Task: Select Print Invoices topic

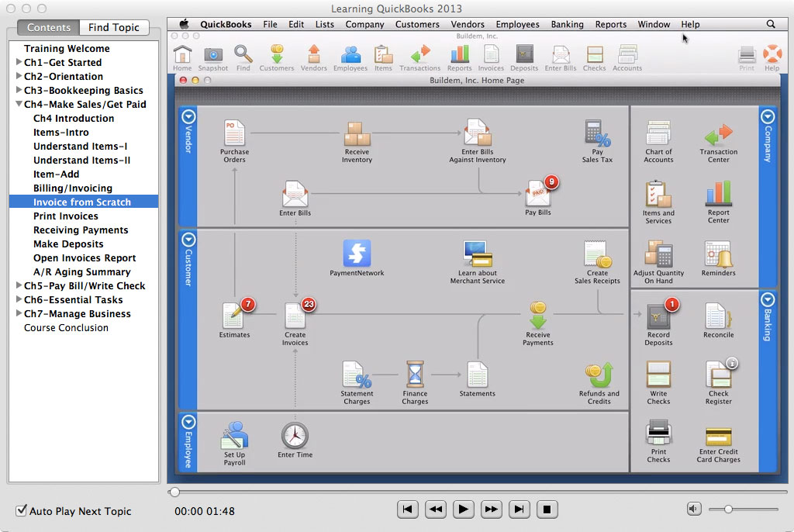Action: (x=65, y=216)
